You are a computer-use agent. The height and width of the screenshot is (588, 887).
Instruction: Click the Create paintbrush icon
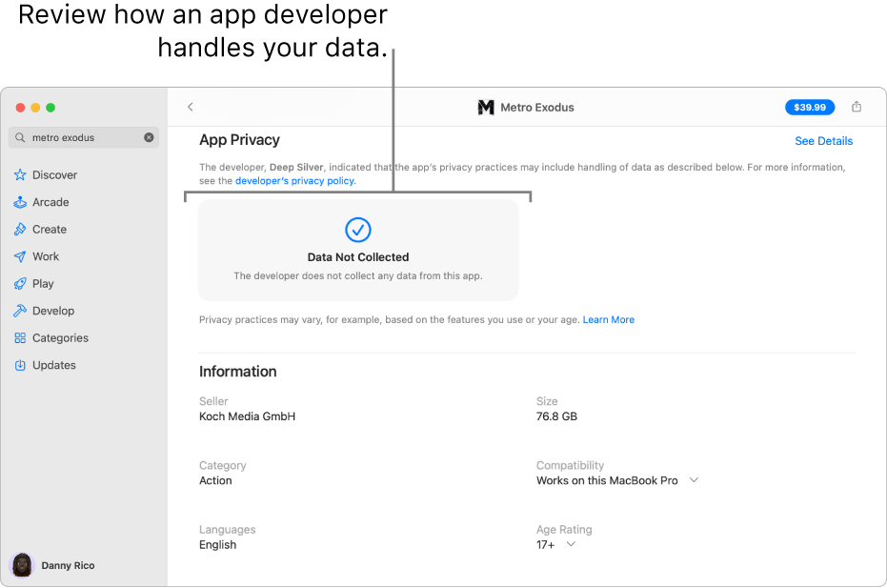[20, 230]
